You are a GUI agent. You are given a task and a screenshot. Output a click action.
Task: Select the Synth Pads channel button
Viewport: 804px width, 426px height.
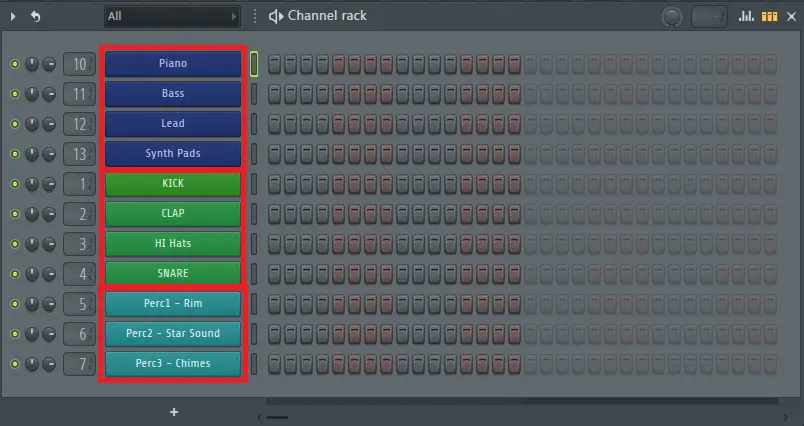coord(172,154)
